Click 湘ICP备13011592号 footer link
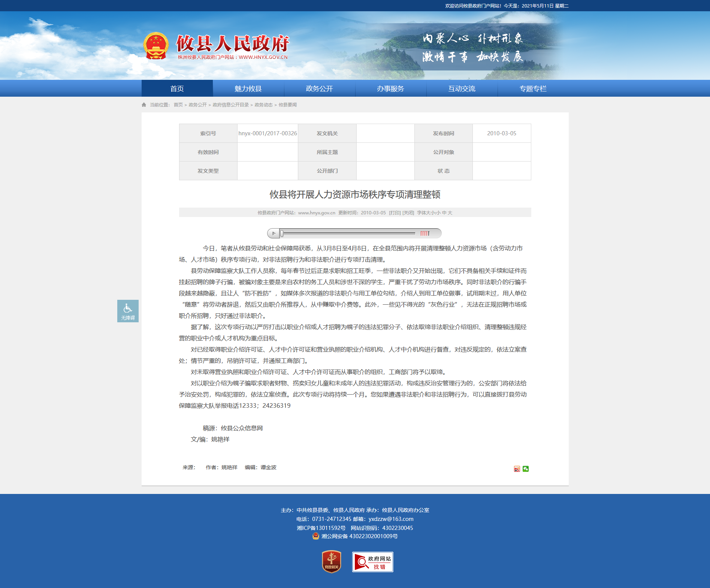The width and height of the screenshot is (710, 588). [x=321, y=528]
